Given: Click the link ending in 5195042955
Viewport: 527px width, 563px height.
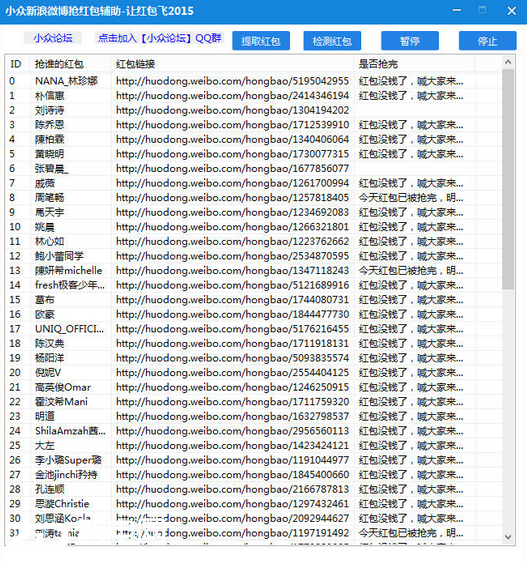Looking at the screenshot, I should pyautogui.click(x=232, y=81).
